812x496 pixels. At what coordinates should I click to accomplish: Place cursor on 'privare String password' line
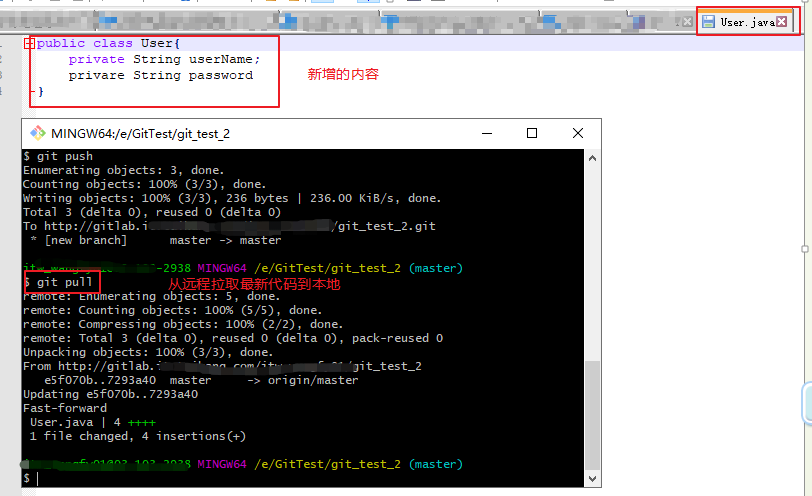click(161, 76)
